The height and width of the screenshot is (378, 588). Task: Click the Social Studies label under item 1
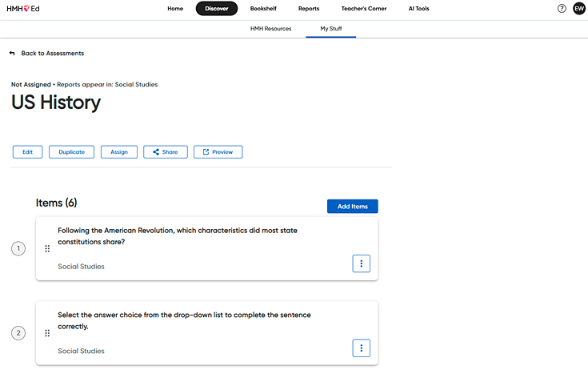pyautogui.click(x=81, y=267)
